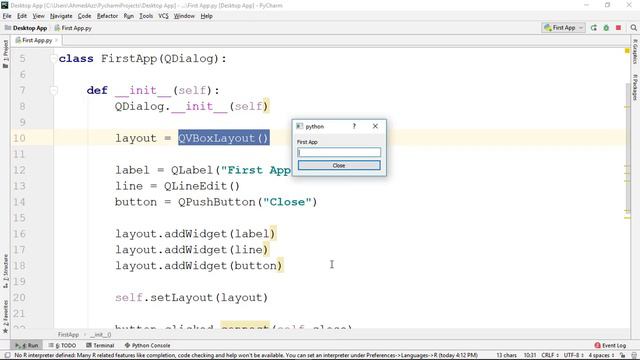This screenshot has height=360, width=640.
Task: Change the 4 spaces indent setting
Action: point(601,355)
